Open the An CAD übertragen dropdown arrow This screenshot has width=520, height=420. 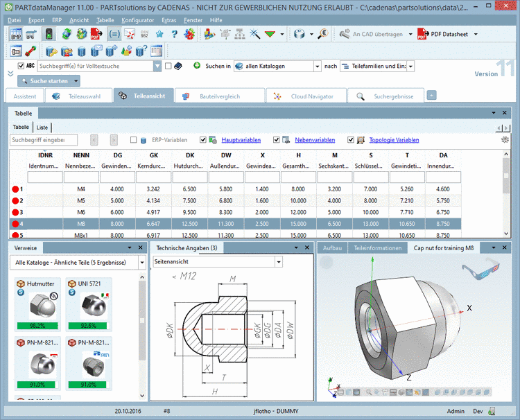(410, 34)
